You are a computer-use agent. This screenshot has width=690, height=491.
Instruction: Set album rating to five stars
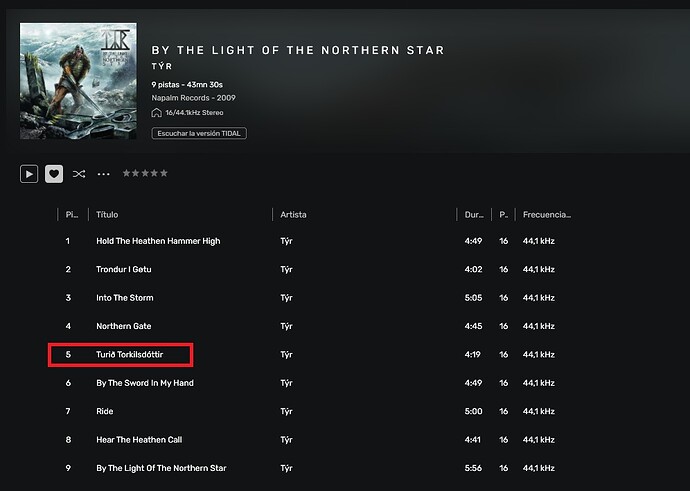164,173
